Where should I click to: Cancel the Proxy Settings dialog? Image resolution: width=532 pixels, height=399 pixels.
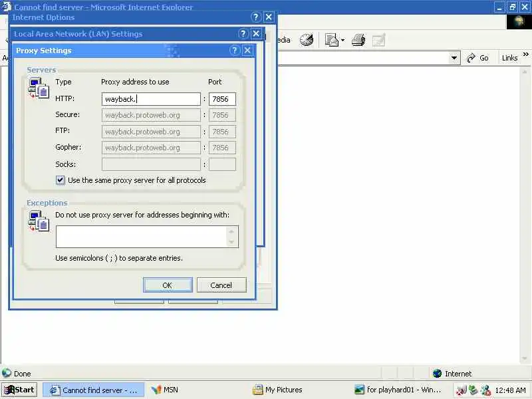coord(221,285)
